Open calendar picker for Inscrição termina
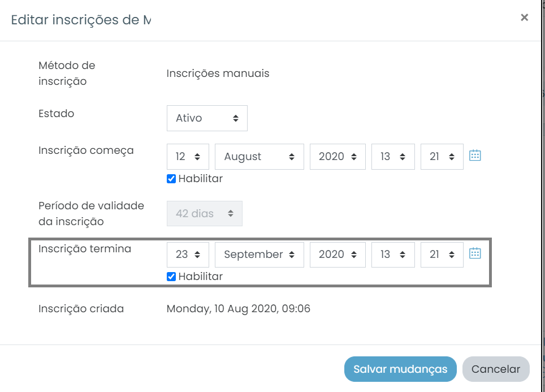Screen dimensions: 545x392 pos(475,253)
